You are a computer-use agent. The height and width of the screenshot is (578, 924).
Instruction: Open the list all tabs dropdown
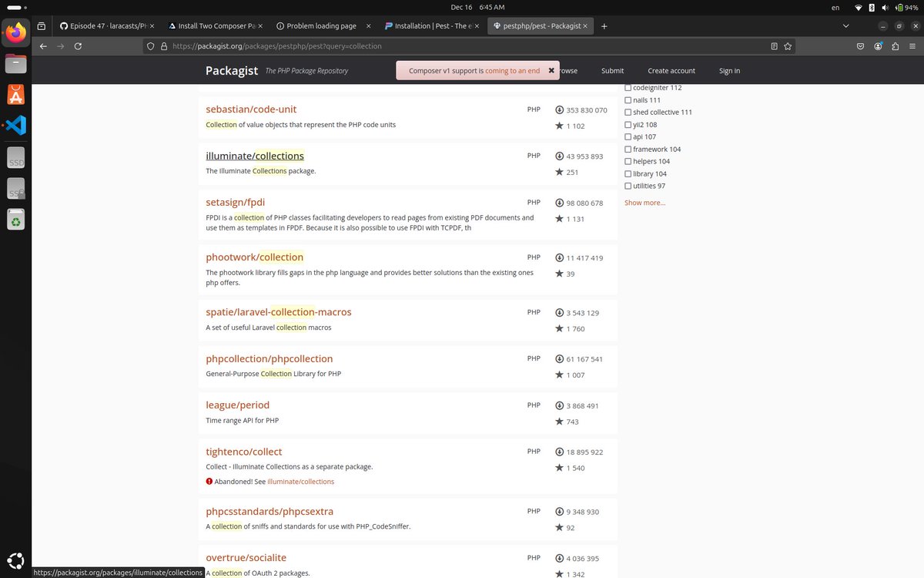(846, 25)
